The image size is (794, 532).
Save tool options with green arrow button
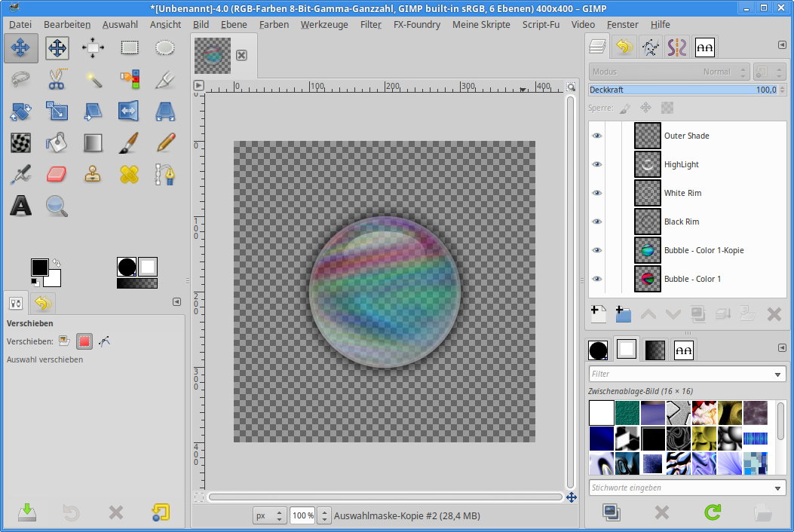(x=27, y=512)
